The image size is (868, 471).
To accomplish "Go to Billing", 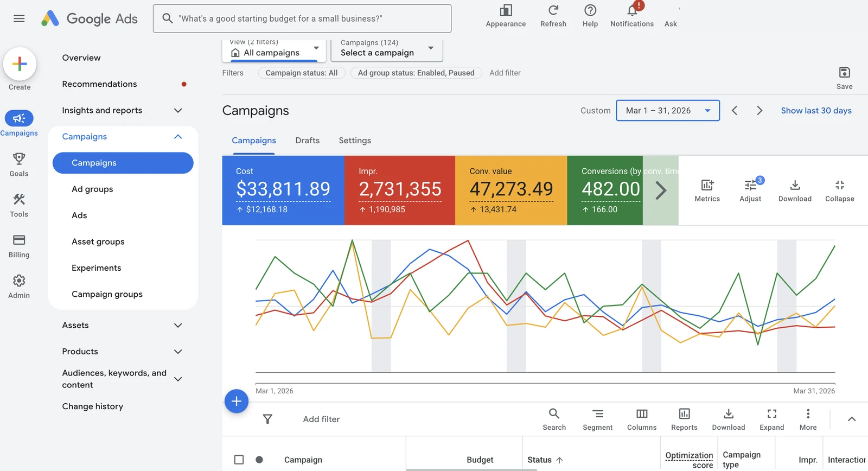I will [19, 246].
